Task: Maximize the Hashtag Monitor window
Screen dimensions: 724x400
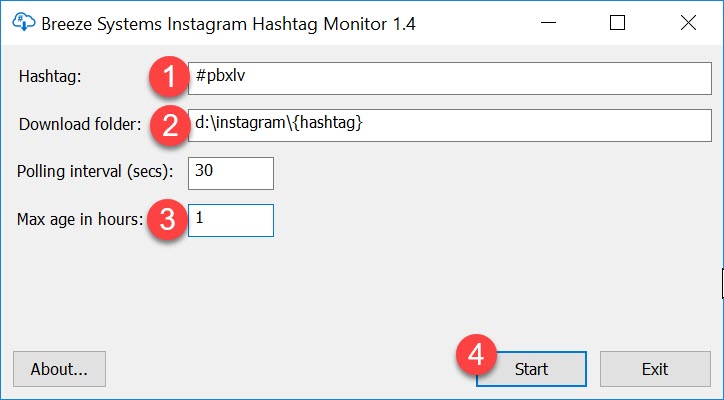Action: [x=617, y=22]
